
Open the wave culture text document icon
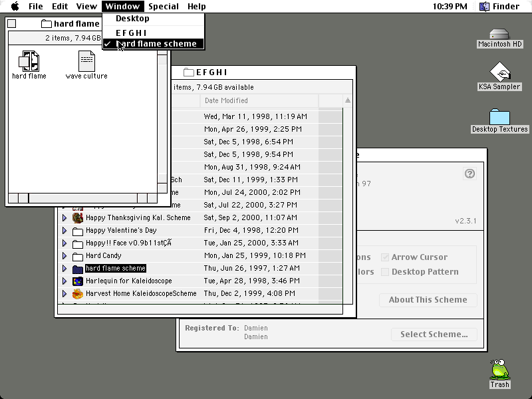click(x=86, y=61)
